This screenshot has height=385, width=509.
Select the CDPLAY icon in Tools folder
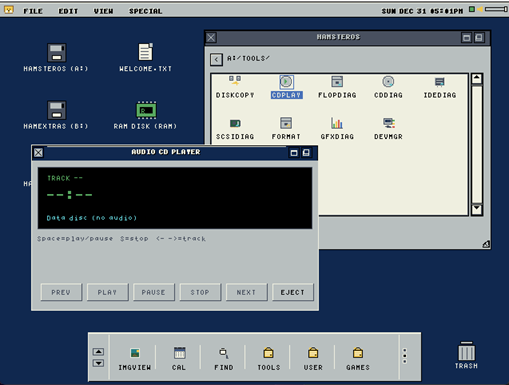tap(286, 87)
